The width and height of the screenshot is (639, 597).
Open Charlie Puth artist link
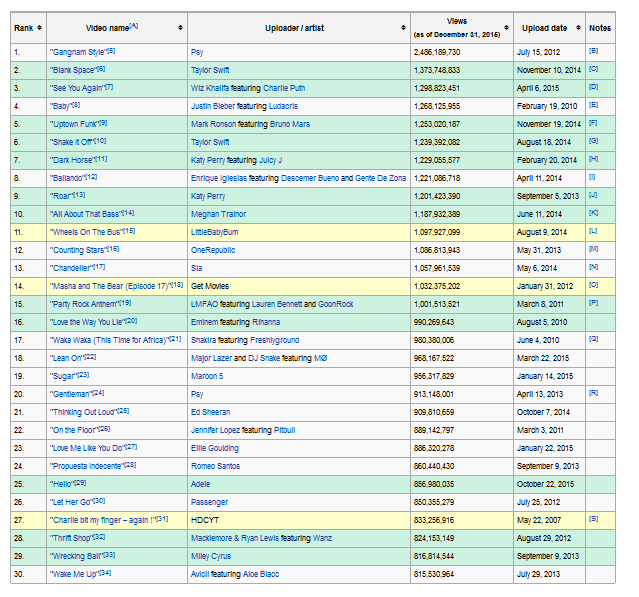[x=284, y=88]
